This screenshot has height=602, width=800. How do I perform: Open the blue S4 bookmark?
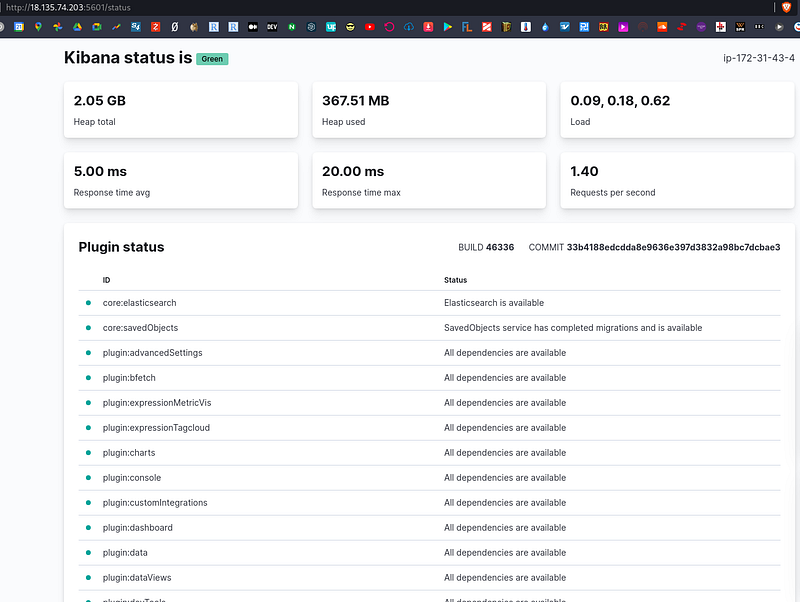pyautogui.click(x=136, y=27)
